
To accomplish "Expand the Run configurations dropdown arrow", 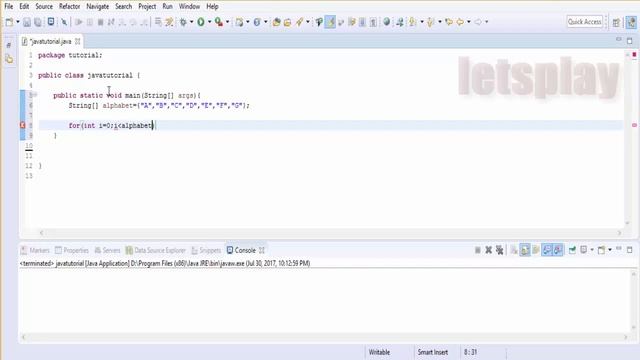I will click(209, 22).
